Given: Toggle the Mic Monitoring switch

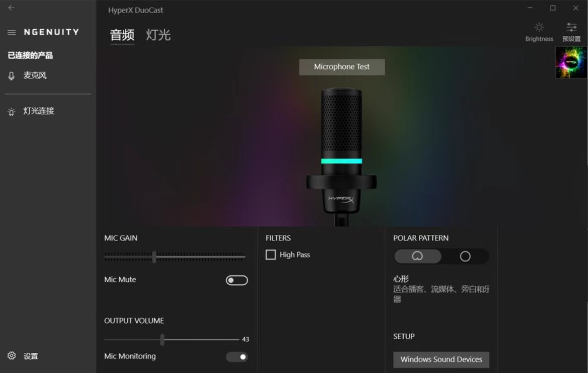Looking at the screenshot, I should pyautogui.click(x=237, y=357).
